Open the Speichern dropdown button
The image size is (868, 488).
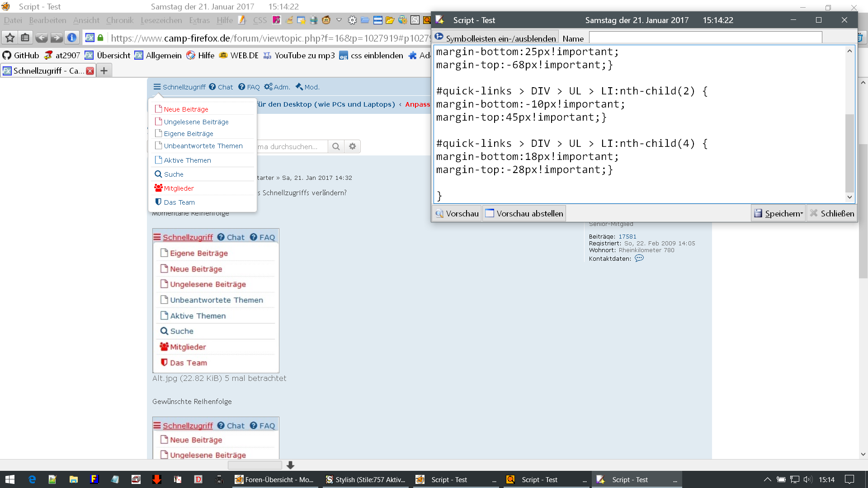[778, 213]
